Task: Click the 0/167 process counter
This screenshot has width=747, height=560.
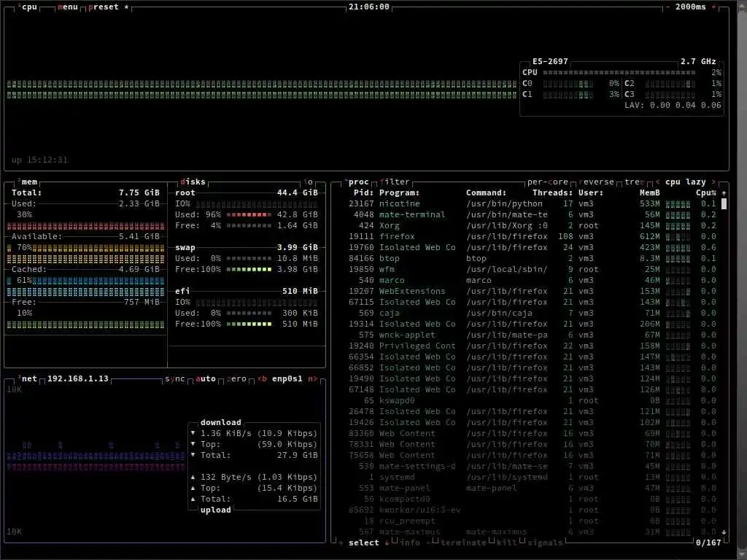Action: coord(708,542)
